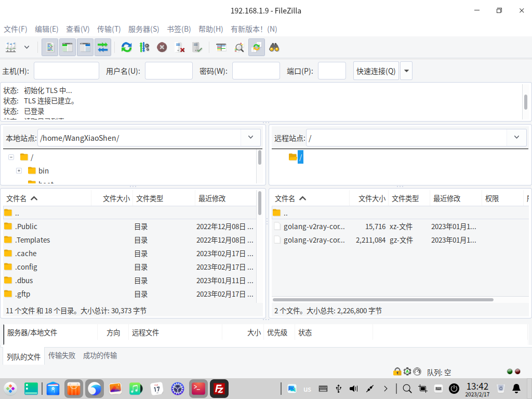Screen dimensions: 532x399
Task: Switch to 列队的文件 tab
Action: 24,356
